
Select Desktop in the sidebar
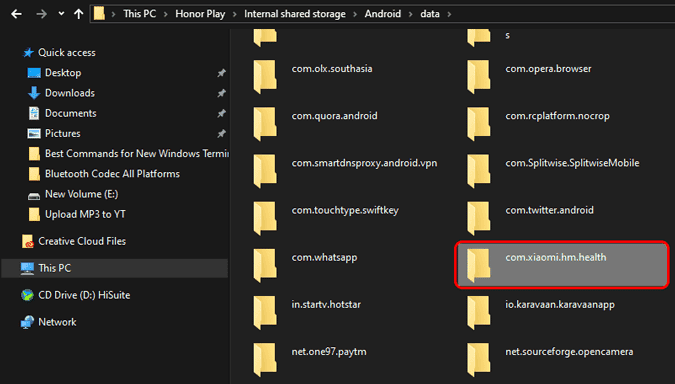click(x=63, y=73)
